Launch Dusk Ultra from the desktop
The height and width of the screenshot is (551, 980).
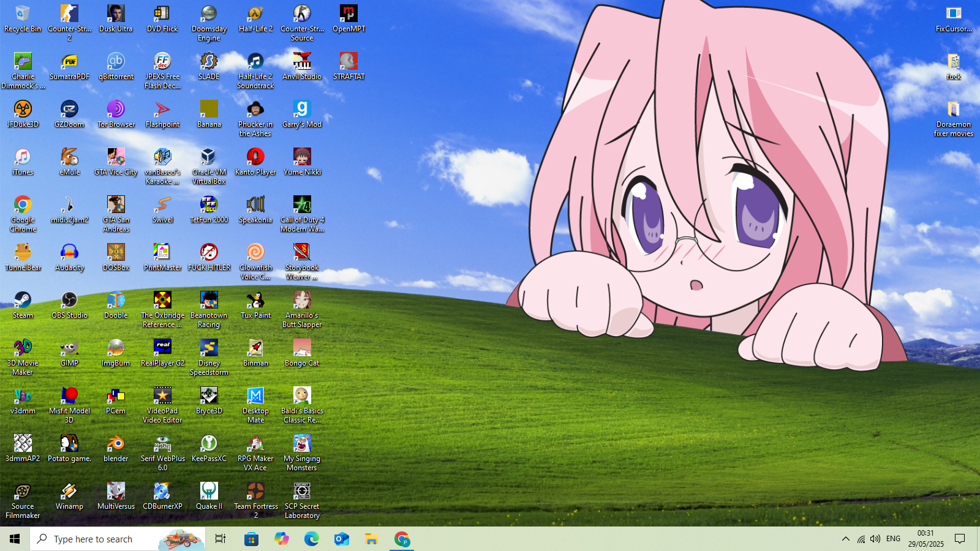click(116, 19)
